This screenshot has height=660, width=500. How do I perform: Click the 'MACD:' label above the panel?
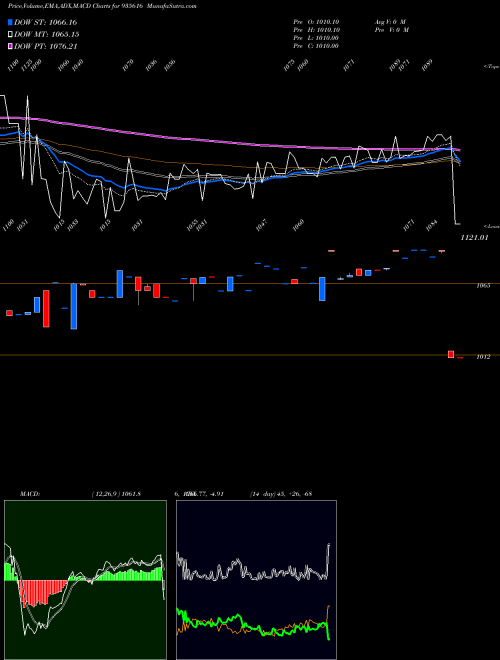30,493
